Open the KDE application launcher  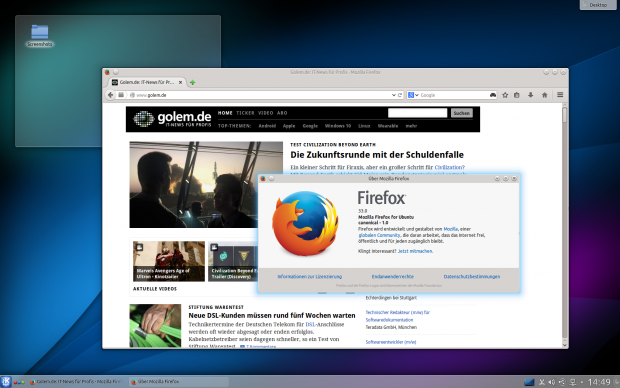pos(6,382)
